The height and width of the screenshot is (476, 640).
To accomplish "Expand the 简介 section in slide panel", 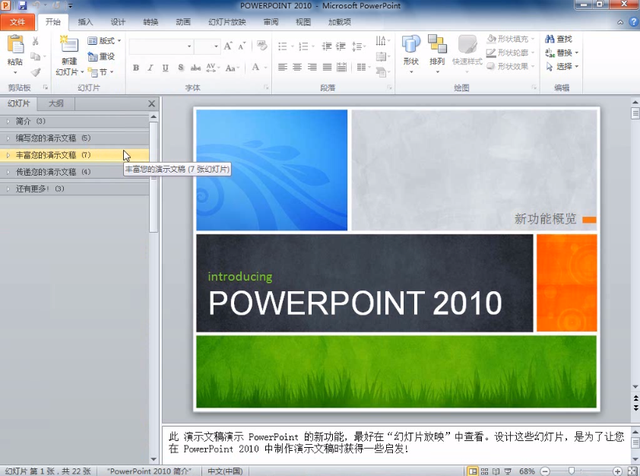I will click(x=22, y=121).
